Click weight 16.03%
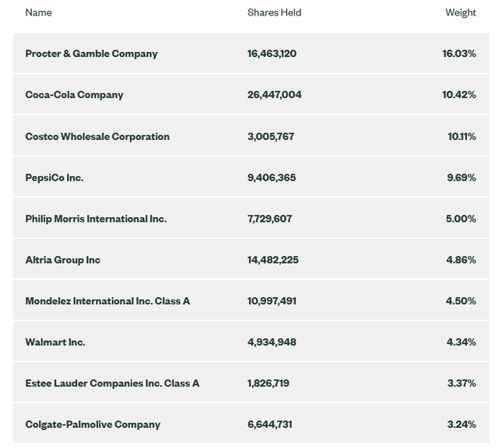This screenshot has height=448, width=498. [459, 54]
